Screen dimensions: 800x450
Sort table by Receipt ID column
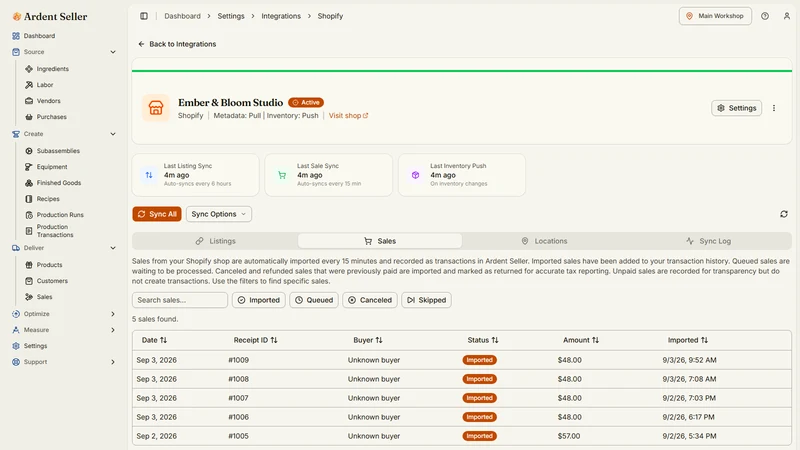pyautogui.click(x=255, y=340)
